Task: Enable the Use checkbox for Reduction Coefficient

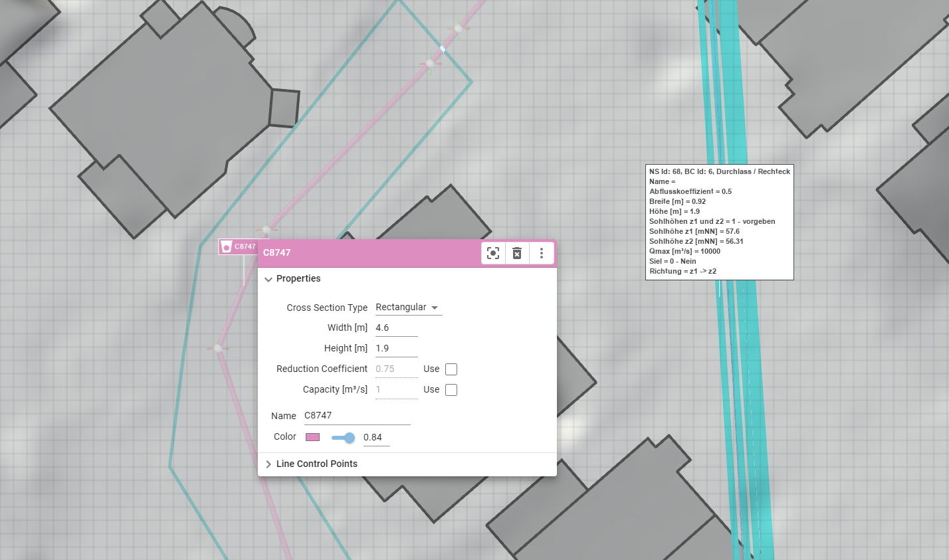Action: click(451, 369)
